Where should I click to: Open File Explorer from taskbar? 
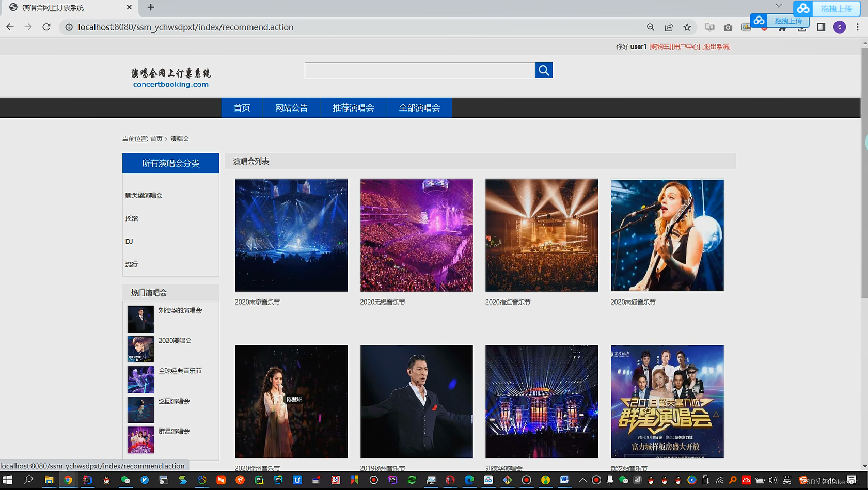pos(49,480)
